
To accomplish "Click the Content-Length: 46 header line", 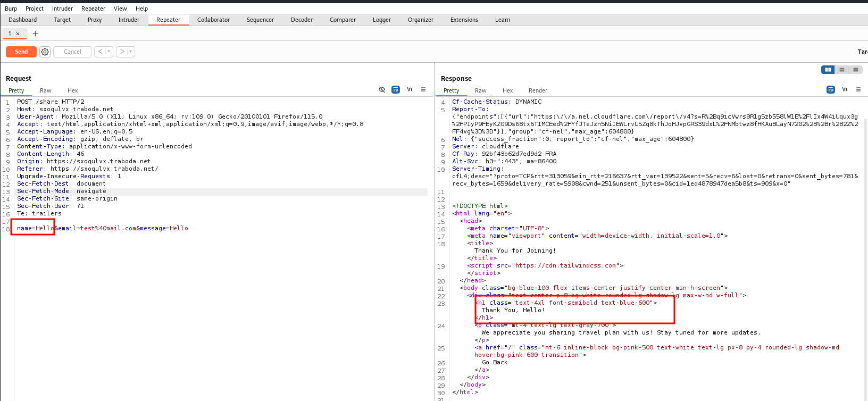I will pos(51,154).
